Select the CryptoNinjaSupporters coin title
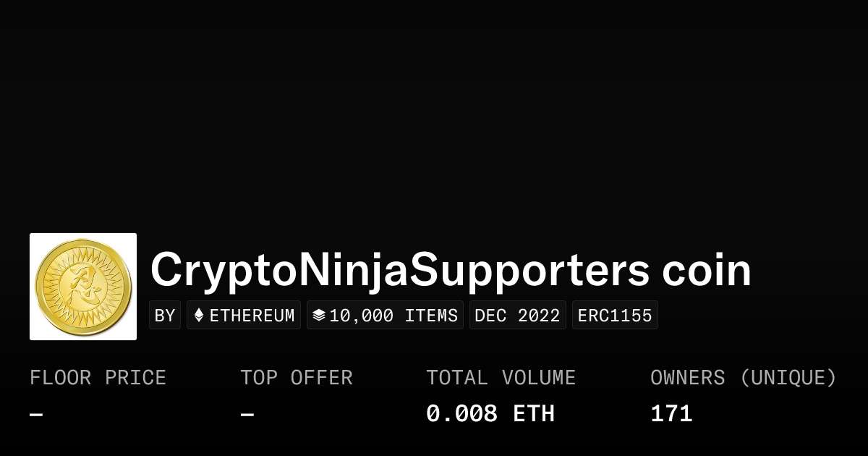This screenshot has height=456, width=868. click(451, 270)
